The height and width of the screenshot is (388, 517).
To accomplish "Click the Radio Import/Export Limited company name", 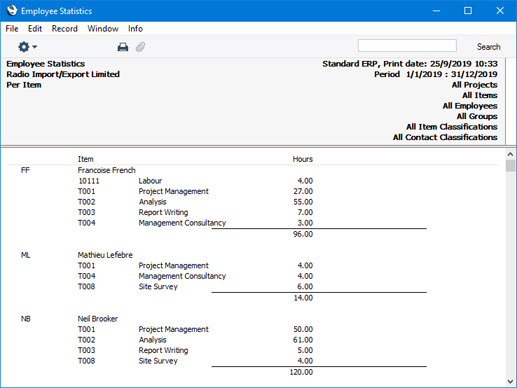I will (63, 74).
